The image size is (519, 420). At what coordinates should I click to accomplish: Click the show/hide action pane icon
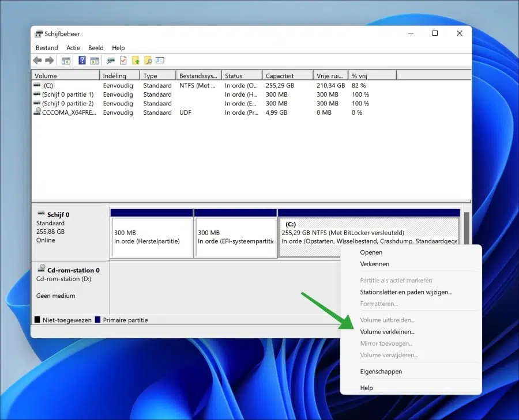(x=95, y=60)
